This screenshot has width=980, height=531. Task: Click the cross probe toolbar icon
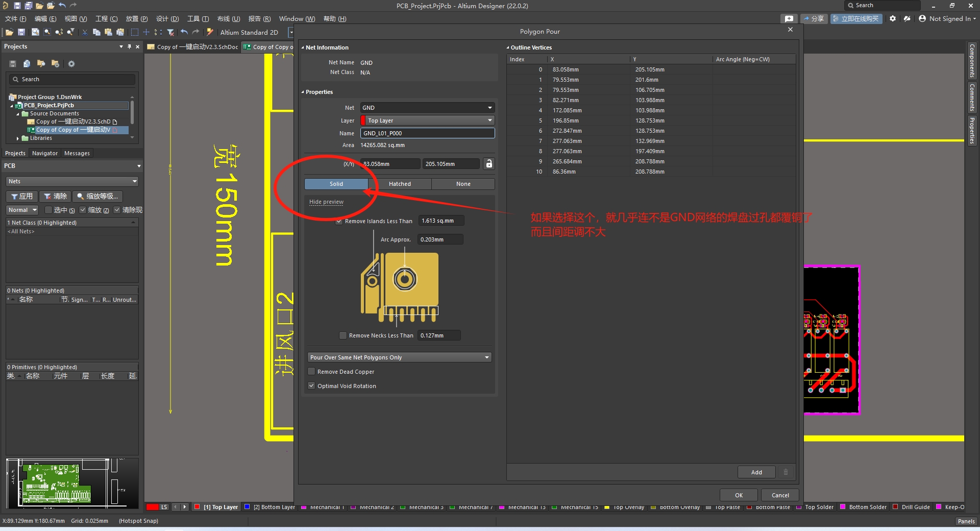point(210,32)
